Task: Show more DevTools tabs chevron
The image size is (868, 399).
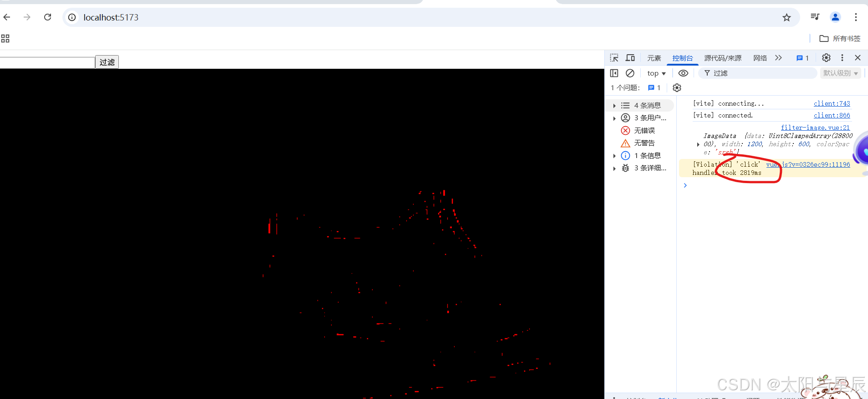Action: pos(778,58)
